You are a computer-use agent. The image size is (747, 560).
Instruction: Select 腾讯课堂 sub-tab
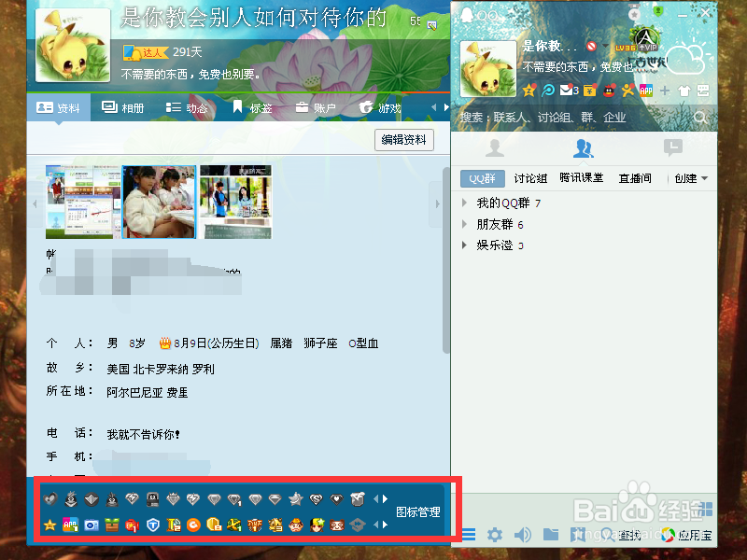[x=581, y=178]
